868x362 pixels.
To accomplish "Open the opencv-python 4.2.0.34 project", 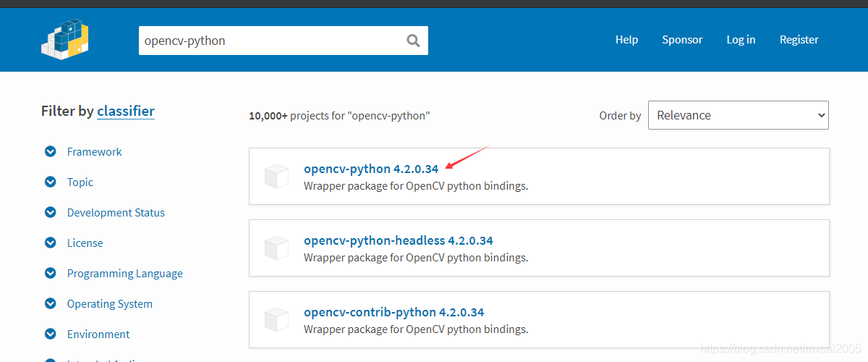I will pyautogui.click(x=371, y=169).
